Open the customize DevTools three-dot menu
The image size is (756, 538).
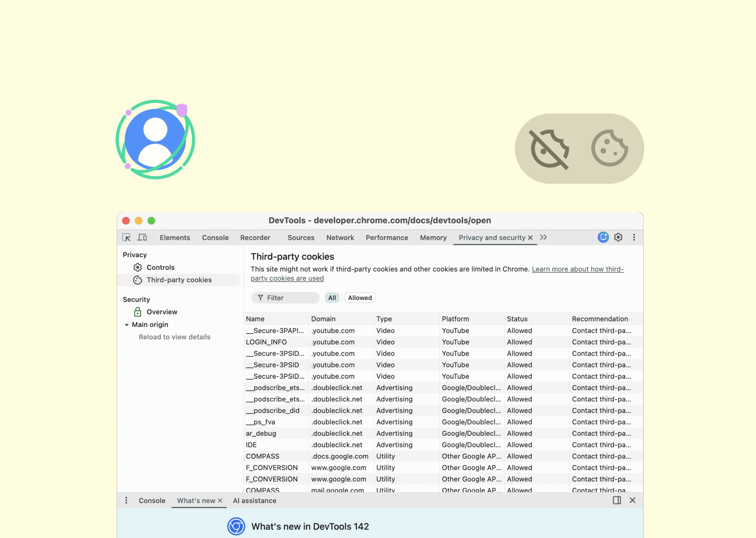pyautogui.click(x=634, y=237)
